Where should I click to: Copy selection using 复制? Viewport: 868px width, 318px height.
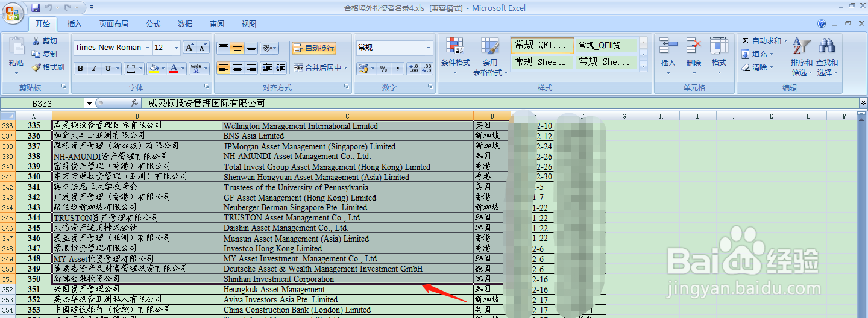[x=45, y=54]
